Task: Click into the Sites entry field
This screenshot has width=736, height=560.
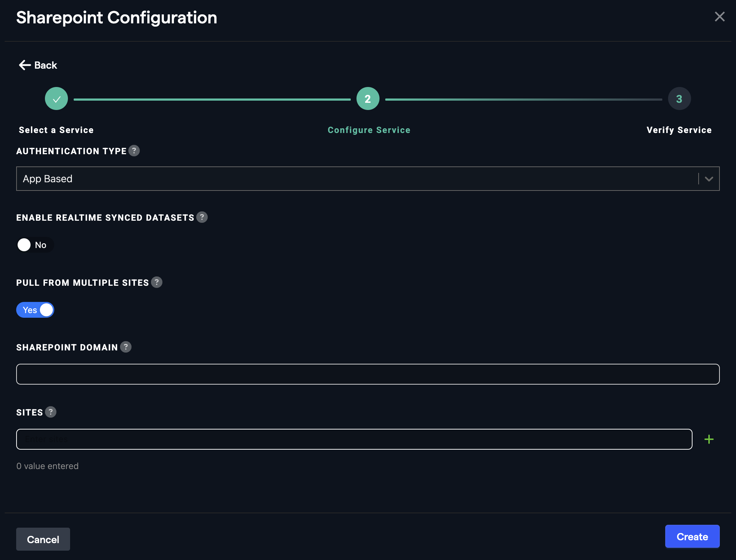Action: coord(354,439)
